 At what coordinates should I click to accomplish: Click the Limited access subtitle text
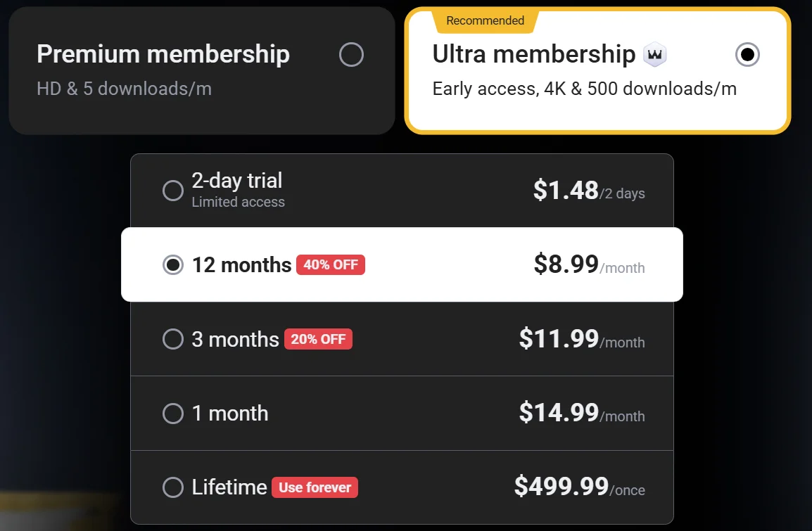238,203
